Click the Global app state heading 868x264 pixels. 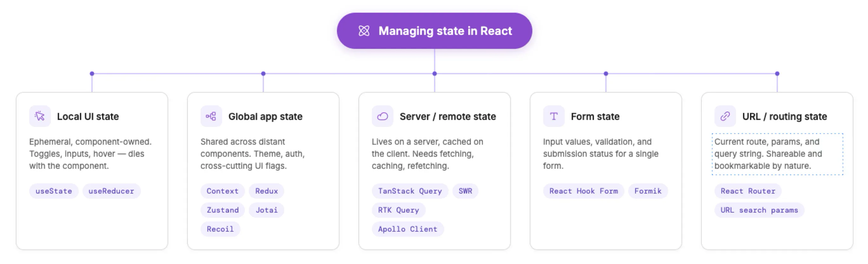tap(266, 116)
